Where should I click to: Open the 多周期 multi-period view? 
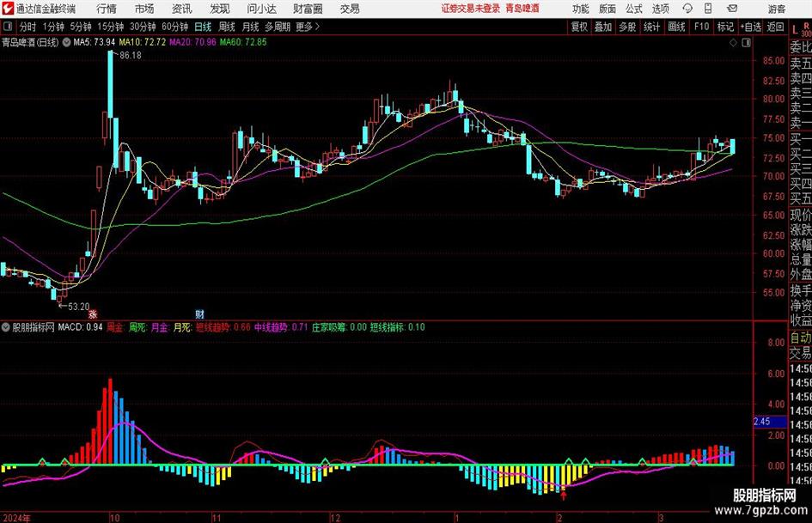(277, 27)
